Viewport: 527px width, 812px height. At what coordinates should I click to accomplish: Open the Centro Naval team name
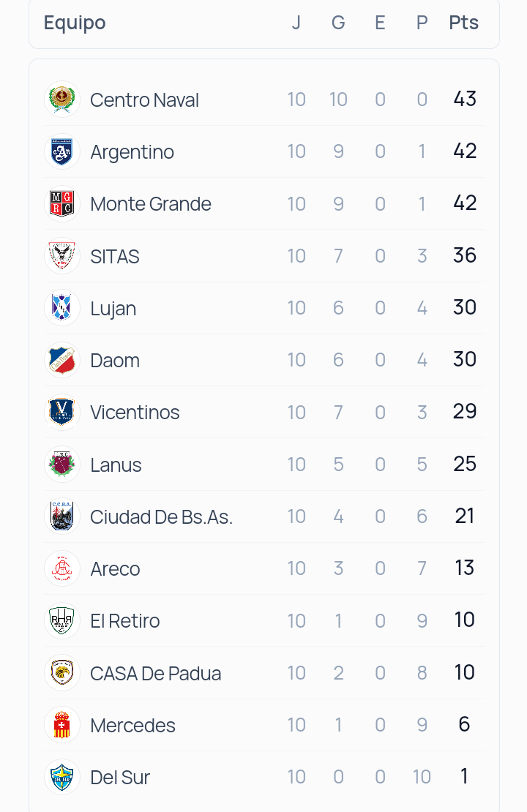(145, 100)
